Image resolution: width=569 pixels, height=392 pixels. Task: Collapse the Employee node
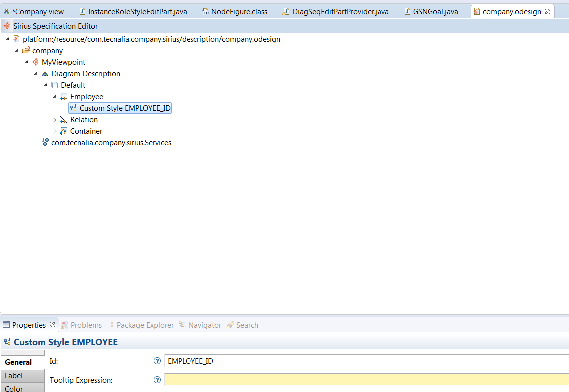(55, 97)
